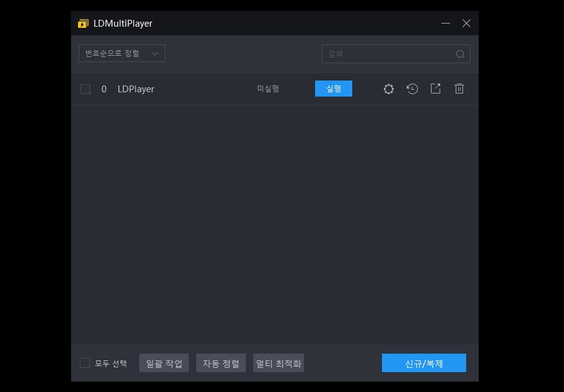Viewport: 564px width, 392px height.
Task: Click the 미실행 status text
Action: [x=268, y=89]
